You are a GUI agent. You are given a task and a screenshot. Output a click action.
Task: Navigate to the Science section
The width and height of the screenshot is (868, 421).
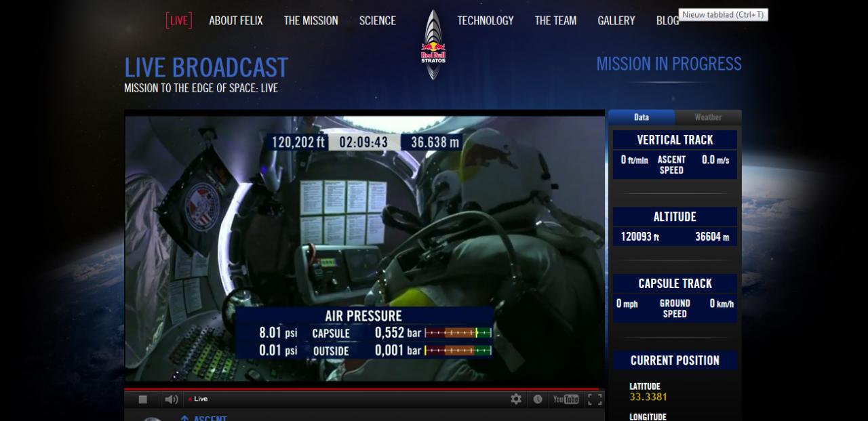(x=378, y=21)
